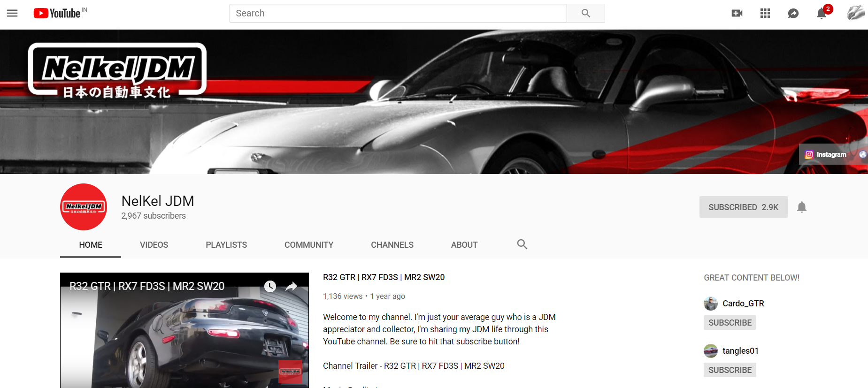
Task: Switch to the Home tab
Action: point(91,245)
